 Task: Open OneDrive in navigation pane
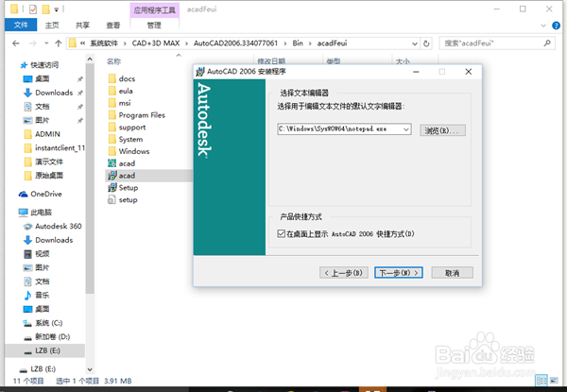(41, 194)
